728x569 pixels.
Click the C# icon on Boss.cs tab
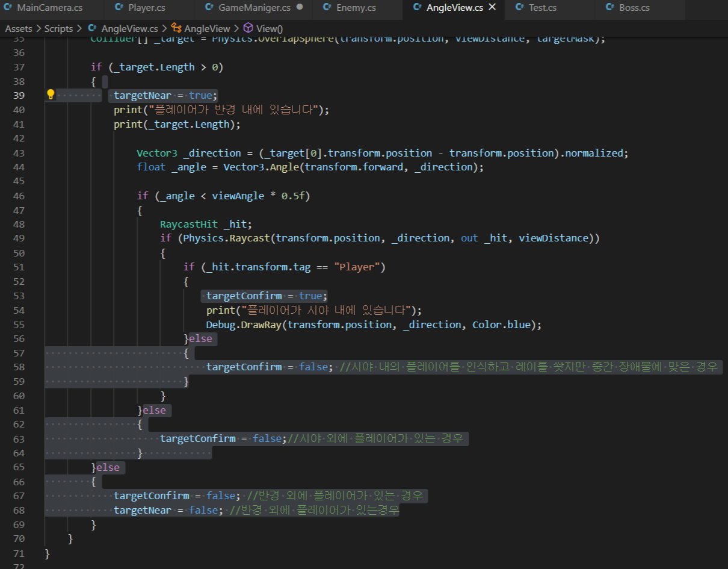(609, 8)
